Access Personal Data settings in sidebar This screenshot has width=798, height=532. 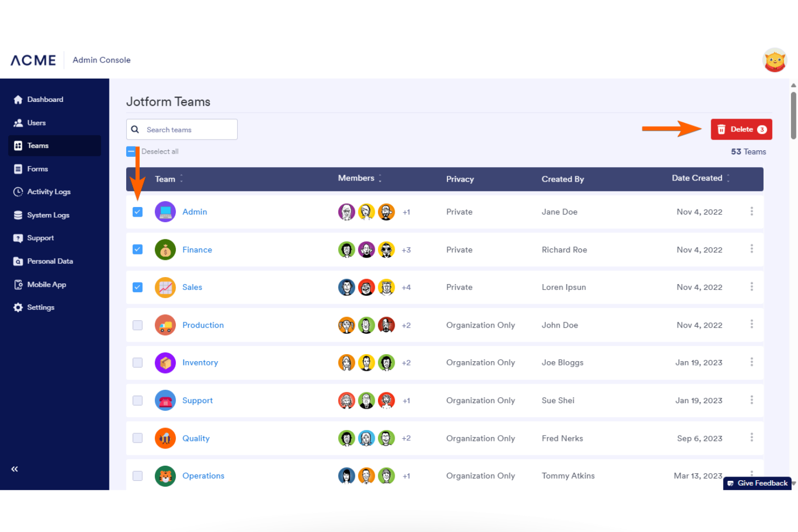pos(50,261)
